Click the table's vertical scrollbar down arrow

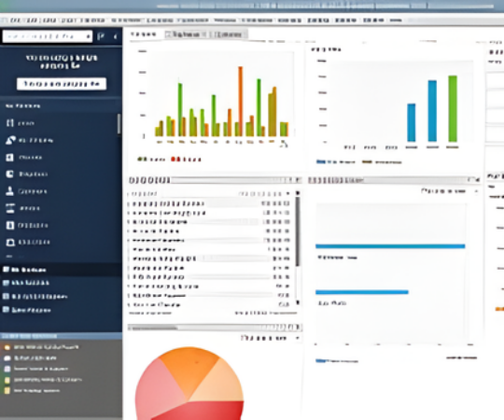298,302
